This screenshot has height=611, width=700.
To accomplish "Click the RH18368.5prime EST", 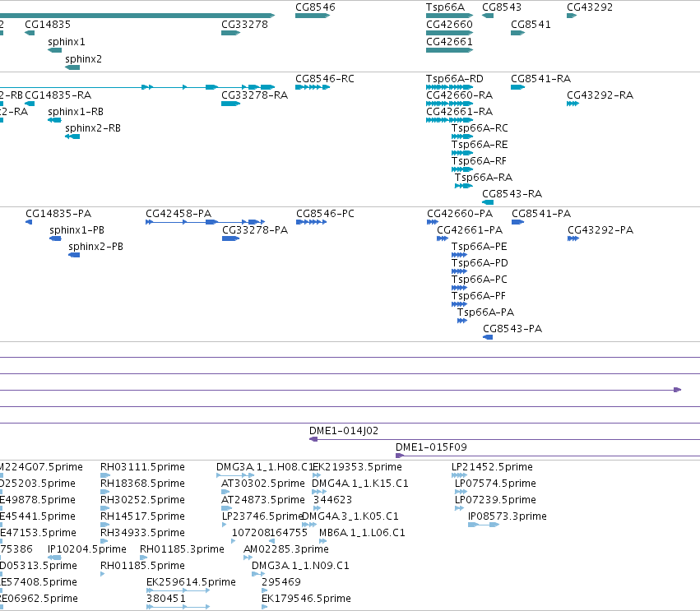I will [x=105, y=492].
